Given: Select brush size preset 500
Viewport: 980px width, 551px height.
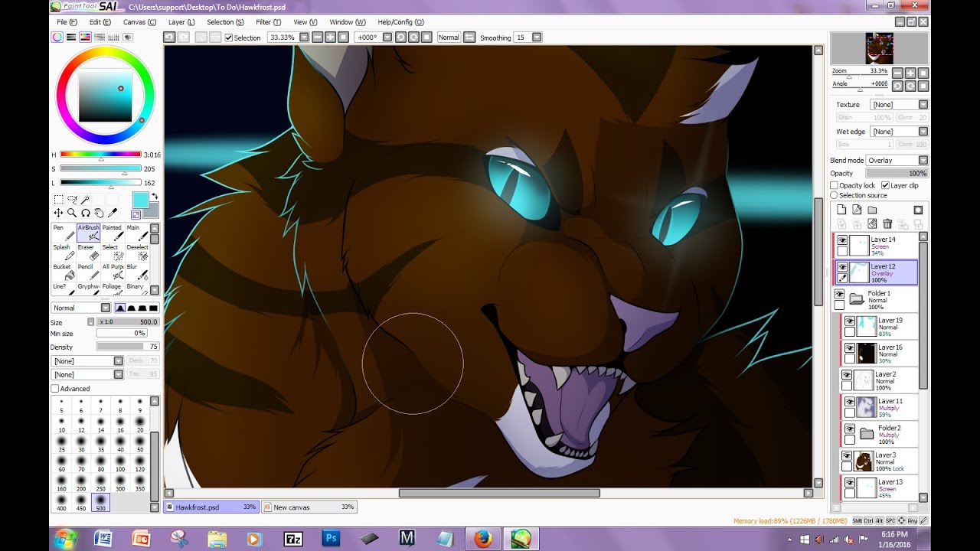Looking at the screenshot, I should tap(100, 503).
